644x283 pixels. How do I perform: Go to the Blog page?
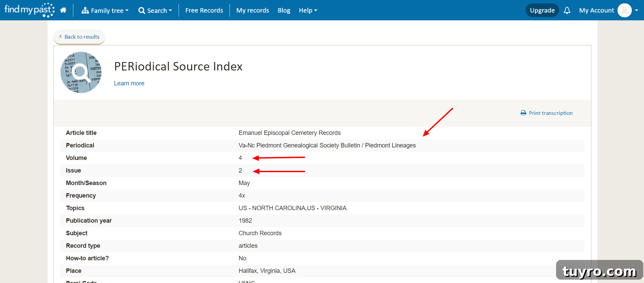[284, 11]
